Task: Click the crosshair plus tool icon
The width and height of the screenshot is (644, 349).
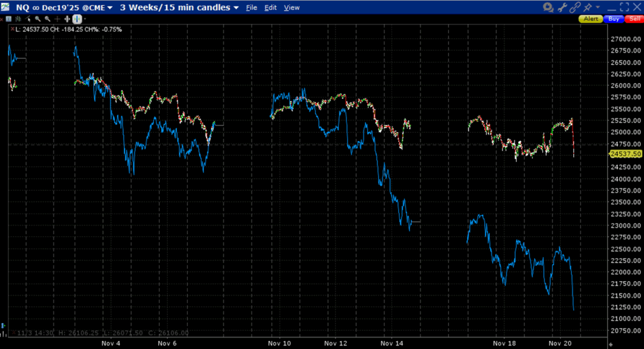Action: point(57,19)
